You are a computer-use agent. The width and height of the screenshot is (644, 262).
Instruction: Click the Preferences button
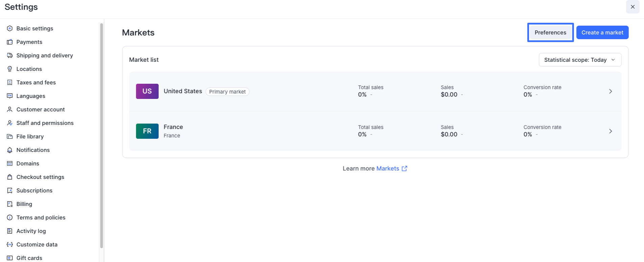[550, 32]
